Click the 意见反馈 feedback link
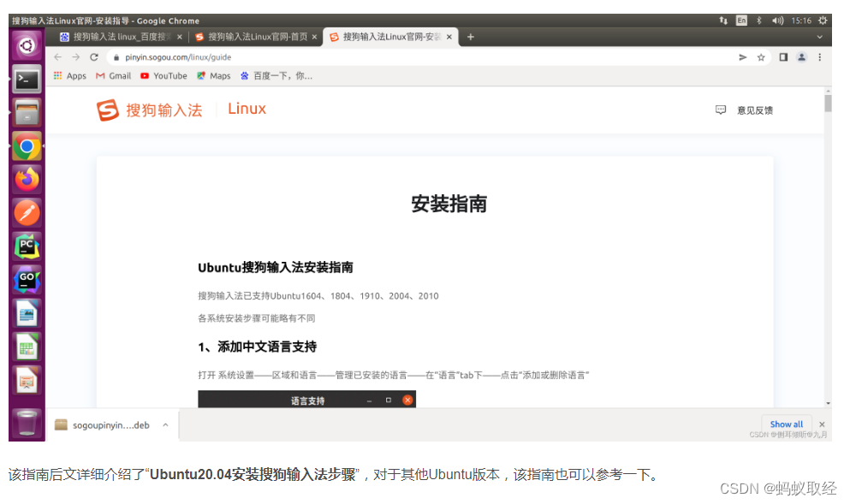This screenshot has width=850, height=504. pos(753,110)
